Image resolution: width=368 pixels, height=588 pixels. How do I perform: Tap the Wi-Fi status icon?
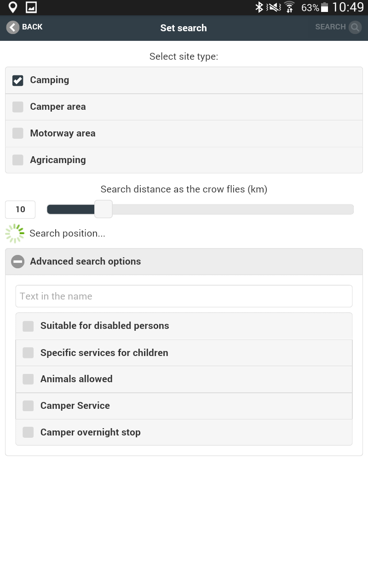[289, 7]
